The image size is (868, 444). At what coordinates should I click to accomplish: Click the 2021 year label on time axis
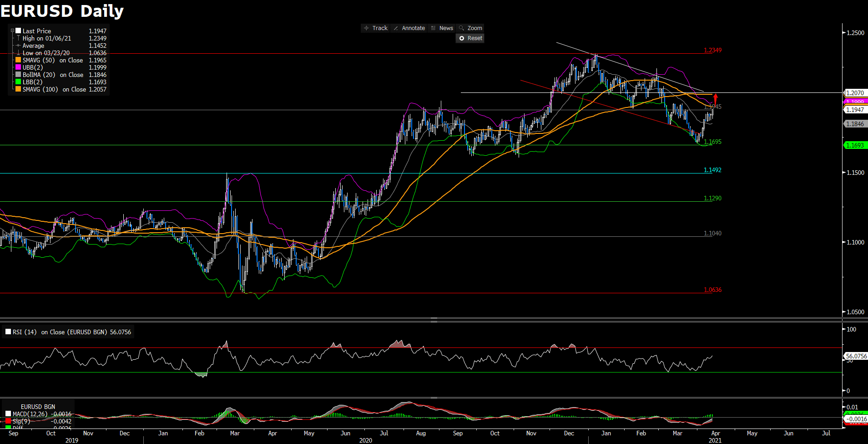click(715, 440)
